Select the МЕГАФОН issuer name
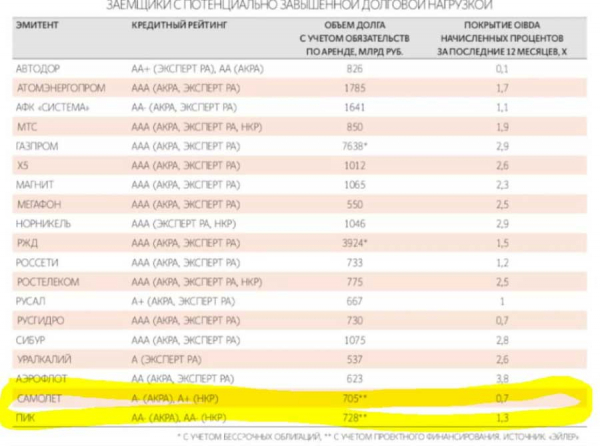Screen dimensions: 600x446 (42, 204)
